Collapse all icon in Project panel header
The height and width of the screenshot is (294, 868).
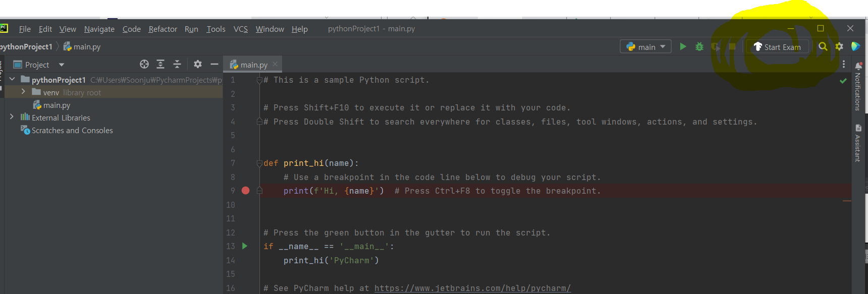(177, 64)
